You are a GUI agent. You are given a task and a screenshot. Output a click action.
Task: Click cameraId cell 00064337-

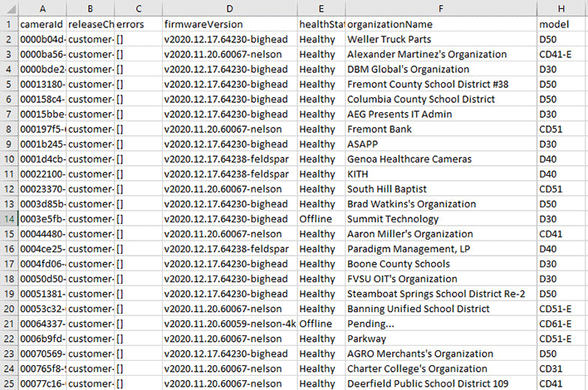pyautogui.click(x=42, y=324)
